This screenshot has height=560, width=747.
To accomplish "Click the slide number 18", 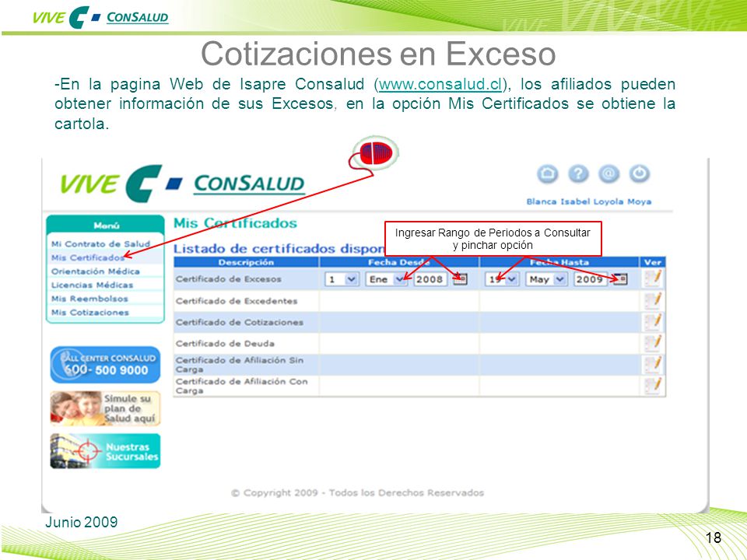I will point(714,537).
